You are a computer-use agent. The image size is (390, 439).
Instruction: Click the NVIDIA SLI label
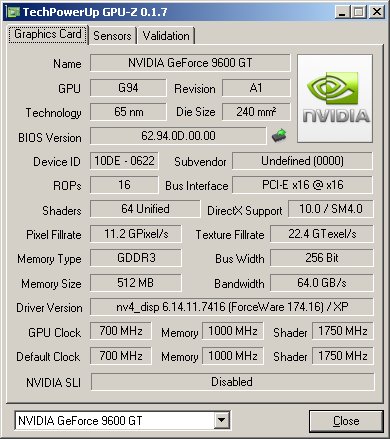[53, 383]
